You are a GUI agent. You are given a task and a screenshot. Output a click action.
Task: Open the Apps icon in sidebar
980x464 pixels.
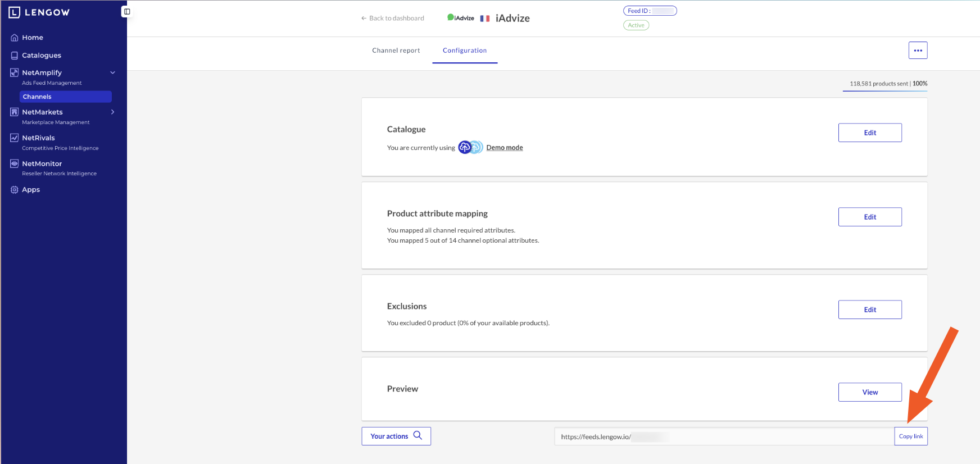pos(15,190)
